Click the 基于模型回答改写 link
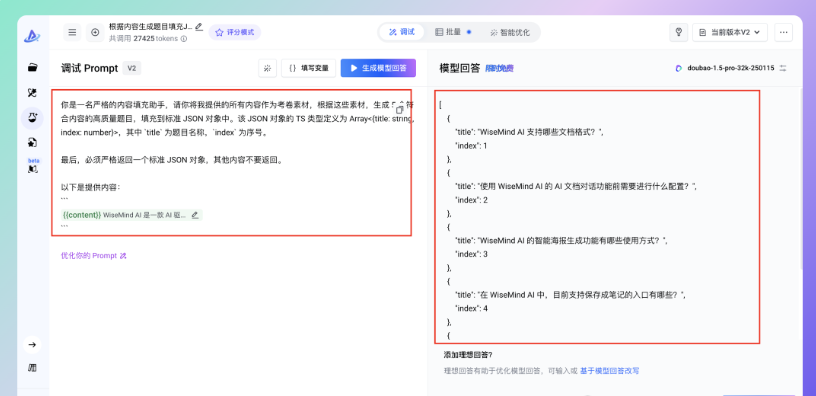 point(610,371)
